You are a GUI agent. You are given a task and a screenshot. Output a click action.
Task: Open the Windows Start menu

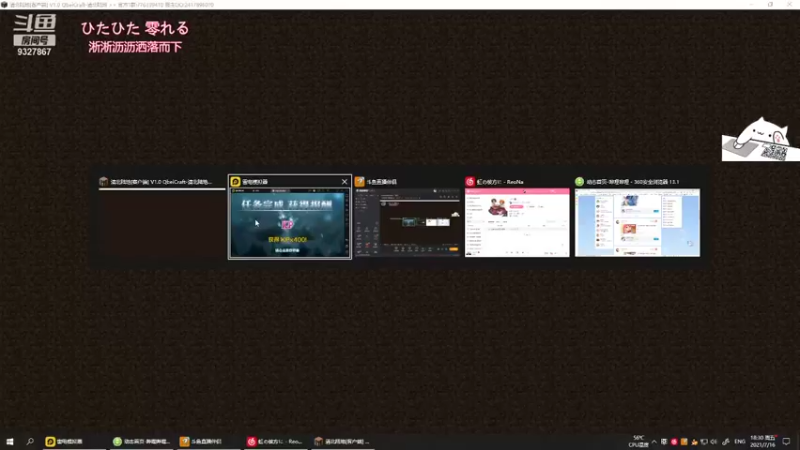(10, 441)
